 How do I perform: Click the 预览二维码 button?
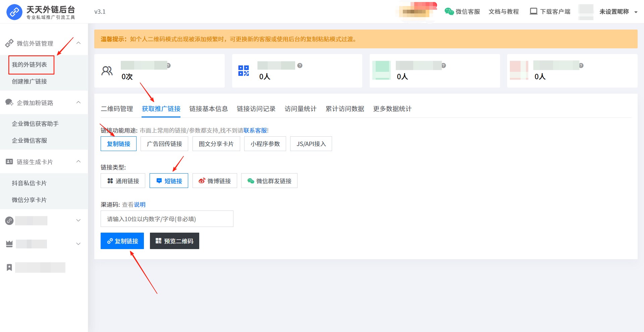point(174,241)
